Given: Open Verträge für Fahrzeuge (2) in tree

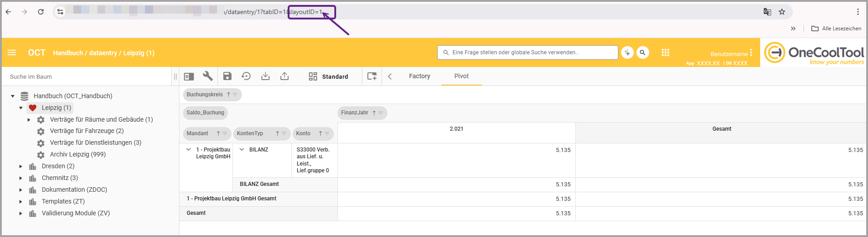Looking at the screenshot, I should (87, 131).
